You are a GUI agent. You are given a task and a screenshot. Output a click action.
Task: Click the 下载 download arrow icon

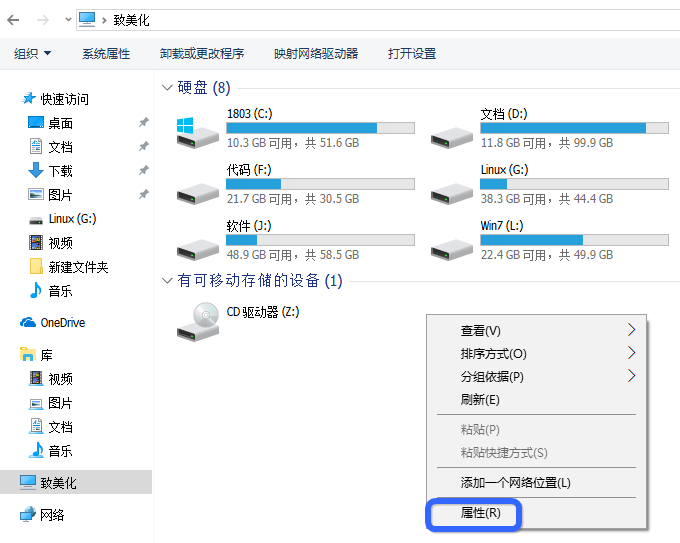coord(36,170)
